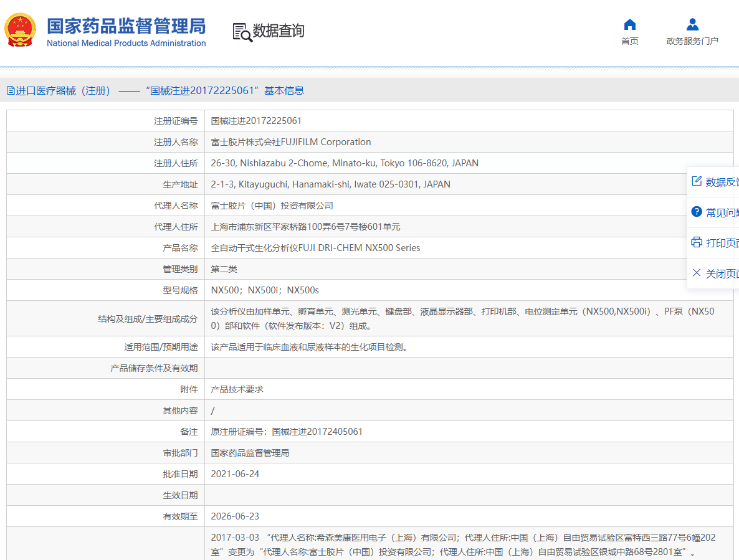Click the 结构及组成/主要组成成分 label
739x560 pixels.
[148, 319]
